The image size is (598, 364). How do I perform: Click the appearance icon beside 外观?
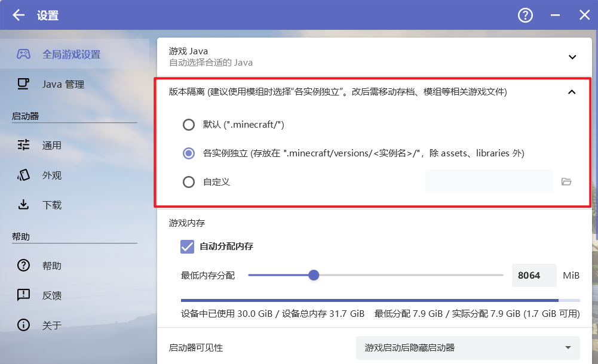23,175
